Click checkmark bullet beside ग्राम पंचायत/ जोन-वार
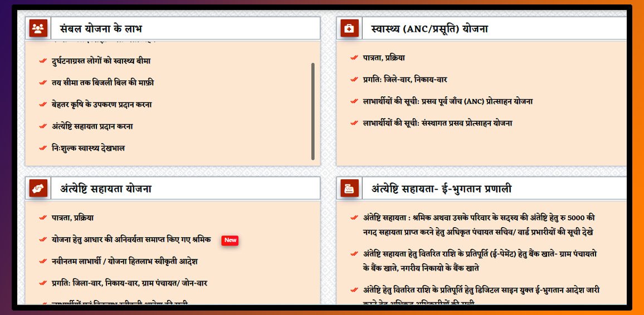This screenshot has width=644, height=315. click(43, 283)
